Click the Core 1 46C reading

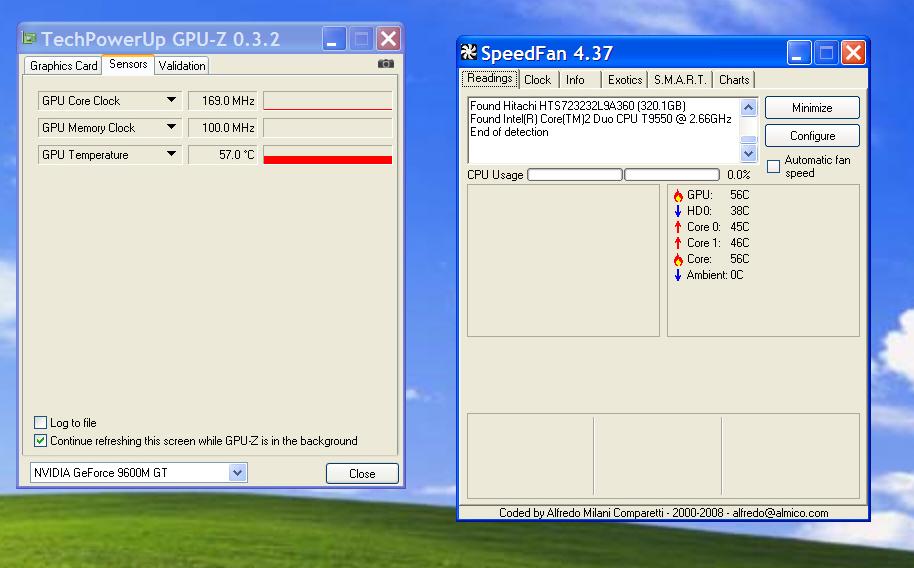pyautogui.click(x=718, y=243)
